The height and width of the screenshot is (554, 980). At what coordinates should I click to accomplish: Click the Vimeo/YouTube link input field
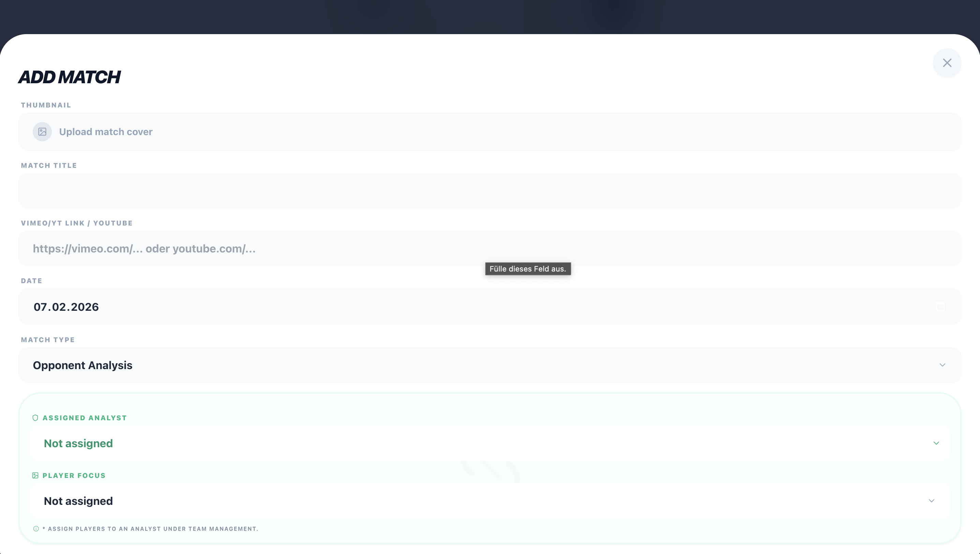(490, 248)
